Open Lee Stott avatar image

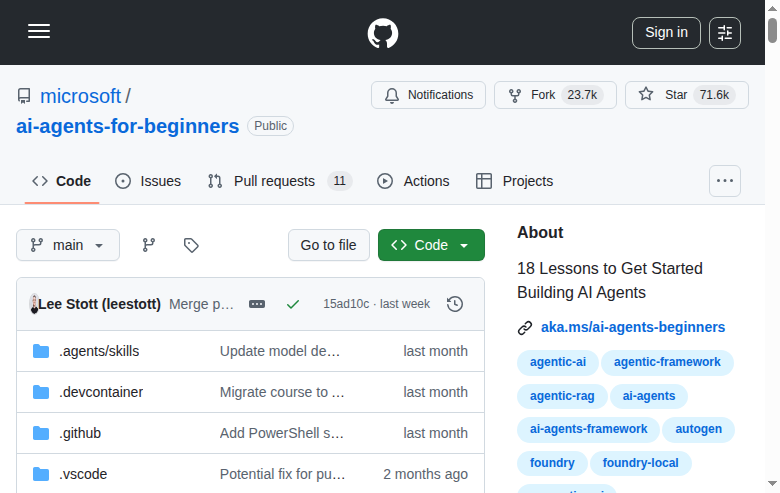34,304
